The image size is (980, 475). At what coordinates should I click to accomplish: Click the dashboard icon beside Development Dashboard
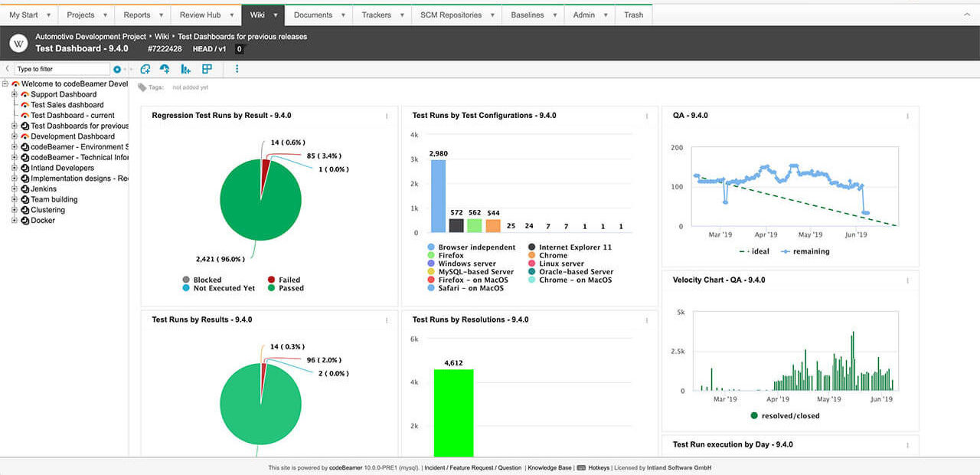(x=24, y=136)
